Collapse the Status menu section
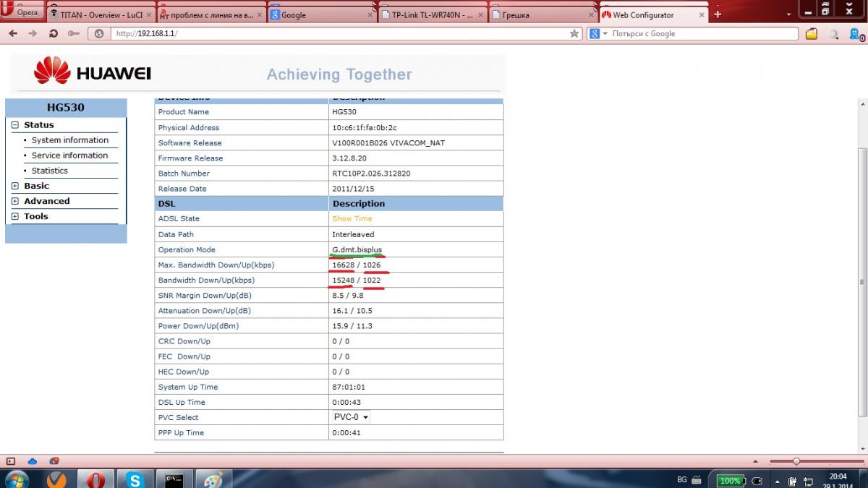 pyautogui.click(x=15, y=125)
